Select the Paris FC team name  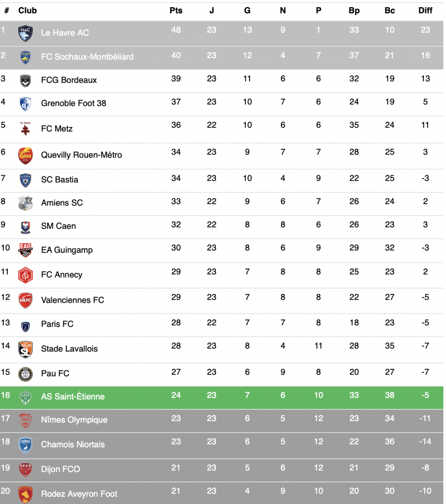pos(57,324)
